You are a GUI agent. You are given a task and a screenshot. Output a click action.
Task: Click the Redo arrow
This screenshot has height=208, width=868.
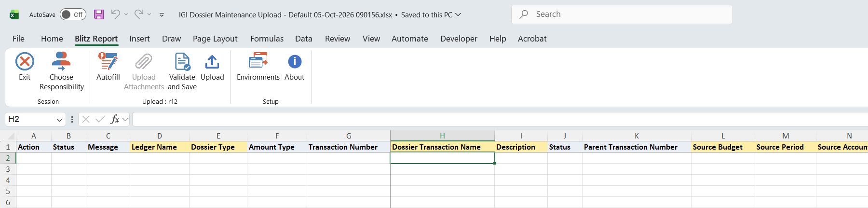coord(139,14)
